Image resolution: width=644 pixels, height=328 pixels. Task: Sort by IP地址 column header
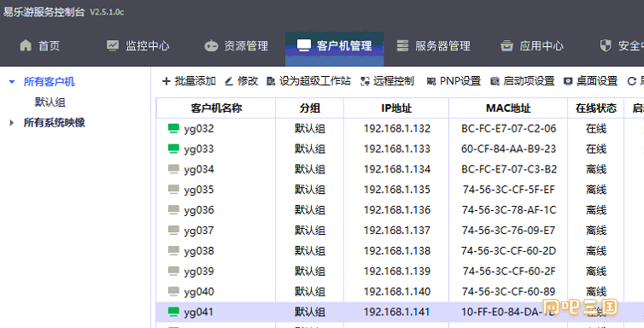(x=396, y=108)
